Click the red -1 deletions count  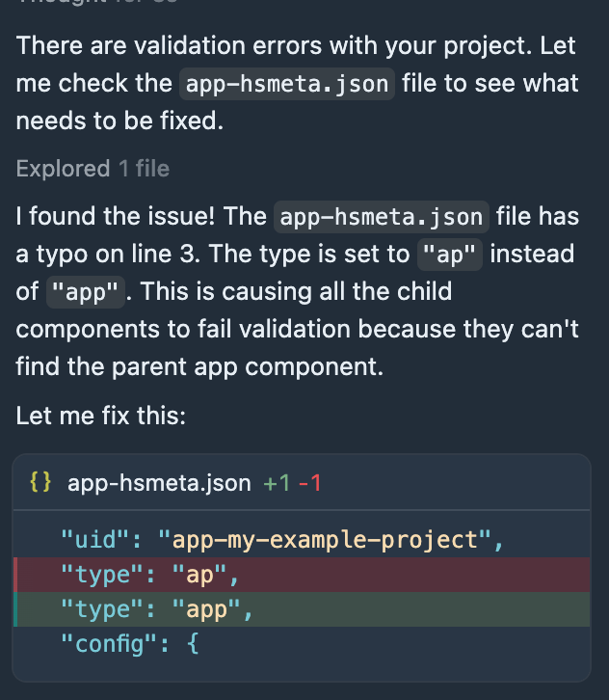(309, 482)
